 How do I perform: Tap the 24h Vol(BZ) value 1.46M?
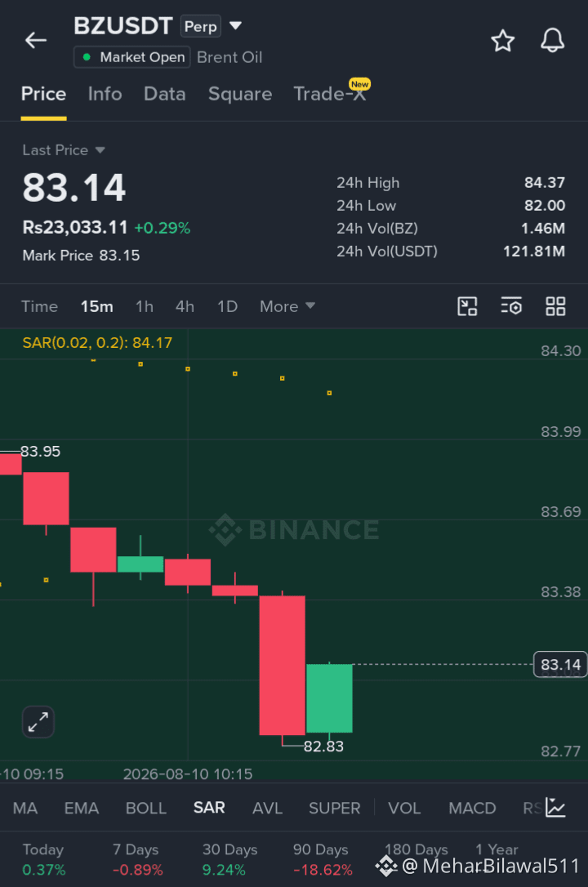coord(543,228)
